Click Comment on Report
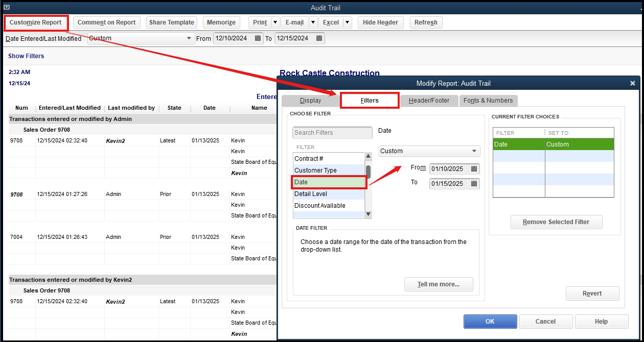Image resolution: width=644 pixels, height=342 pixels. click(x=106, y=22)
